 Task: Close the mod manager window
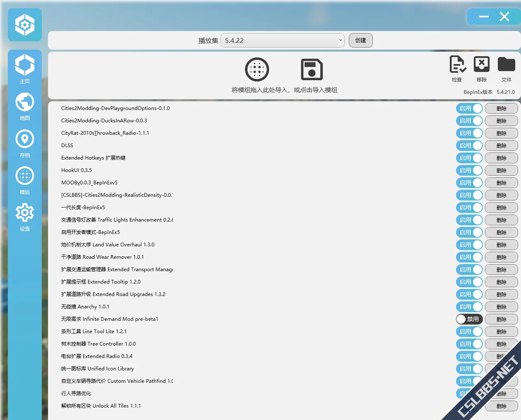pyautogui.click(x=504, y=17)
